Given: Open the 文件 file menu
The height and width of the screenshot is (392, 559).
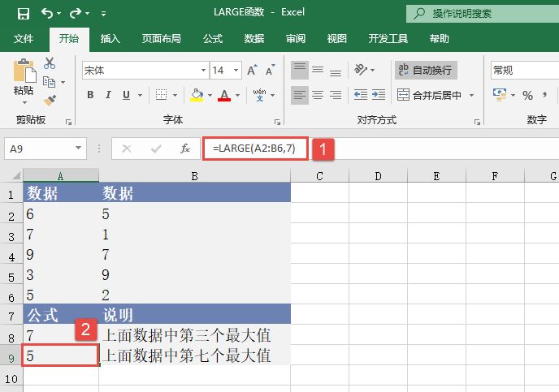Looking at the screenshot, I should (x=24, y=38).
